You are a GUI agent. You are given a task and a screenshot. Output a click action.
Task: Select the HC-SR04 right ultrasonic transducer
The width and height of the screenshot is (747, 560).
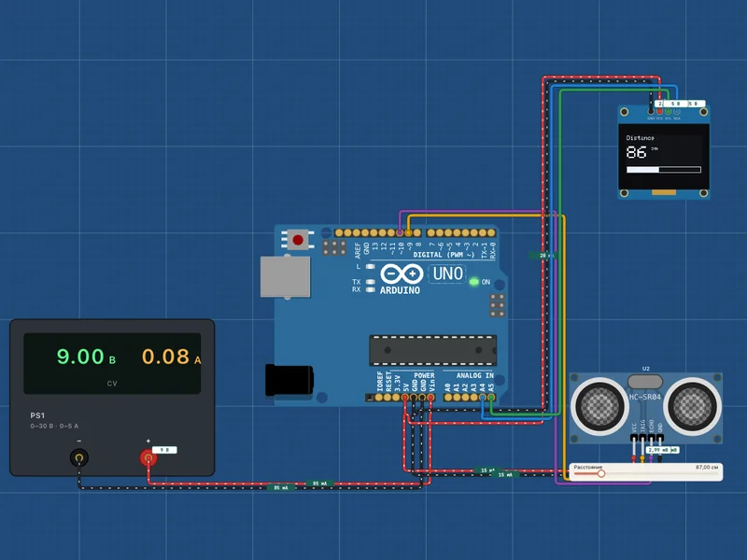692,406
